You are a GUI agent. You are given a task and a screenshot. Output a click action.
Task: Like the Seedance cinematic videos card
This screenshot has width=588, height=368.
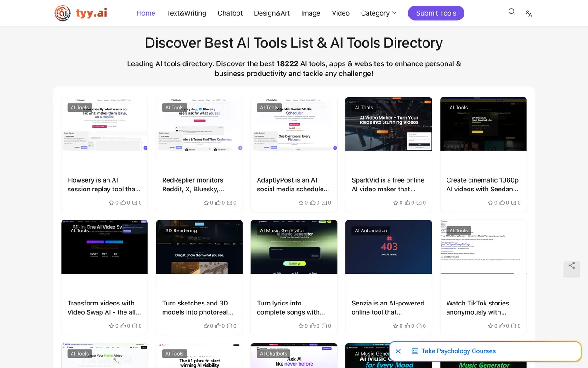(x=502, y=203)
